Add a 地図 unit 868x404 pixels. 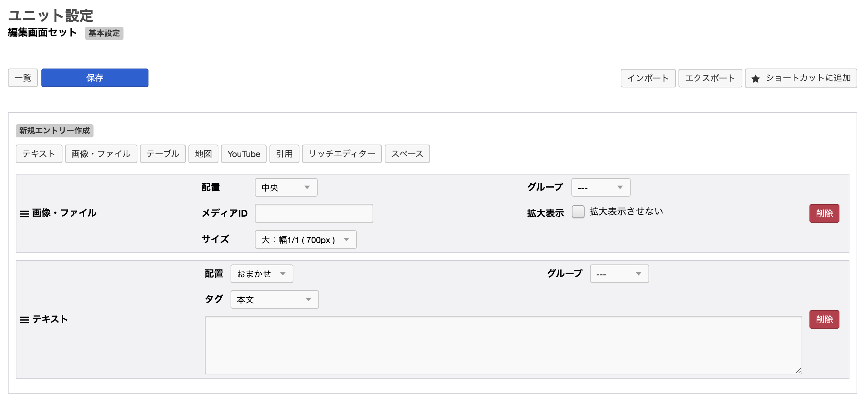(203, 154)
